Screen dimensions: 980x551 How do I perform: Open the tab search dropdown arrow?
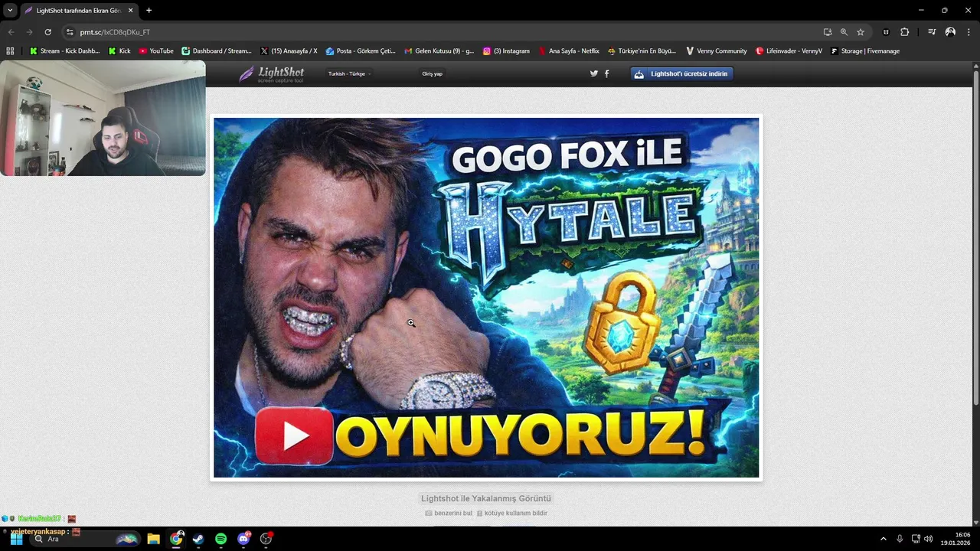pyautogui.click(x=10, y=10)
